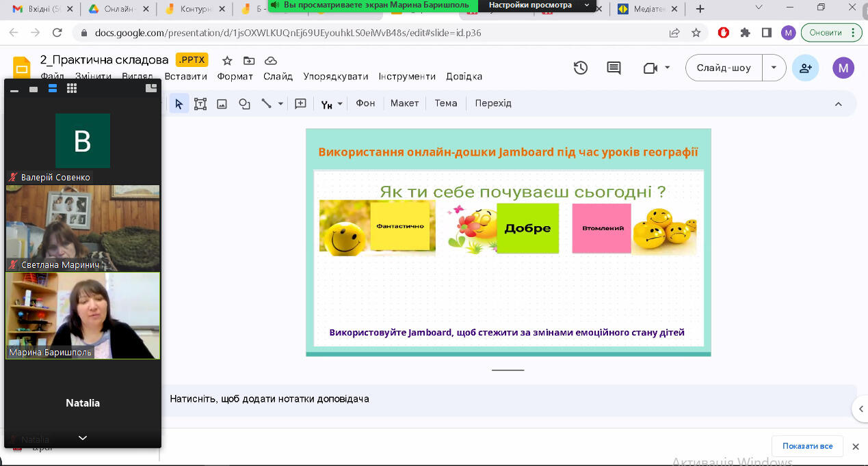868x466 pixels.
Task: Click the Показати все downloads button
Action: click(x=808, y=446)
